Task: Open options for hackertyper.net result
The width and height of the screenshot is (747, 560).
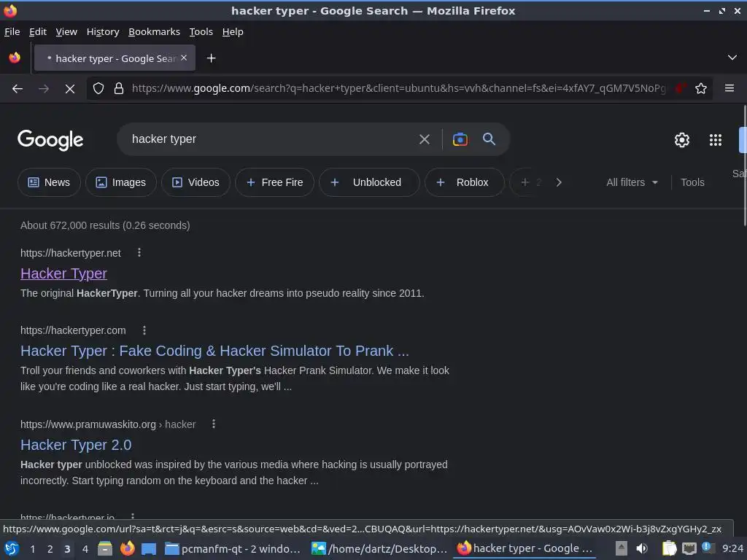Action: pyautogui.click(x=139, y=252)
